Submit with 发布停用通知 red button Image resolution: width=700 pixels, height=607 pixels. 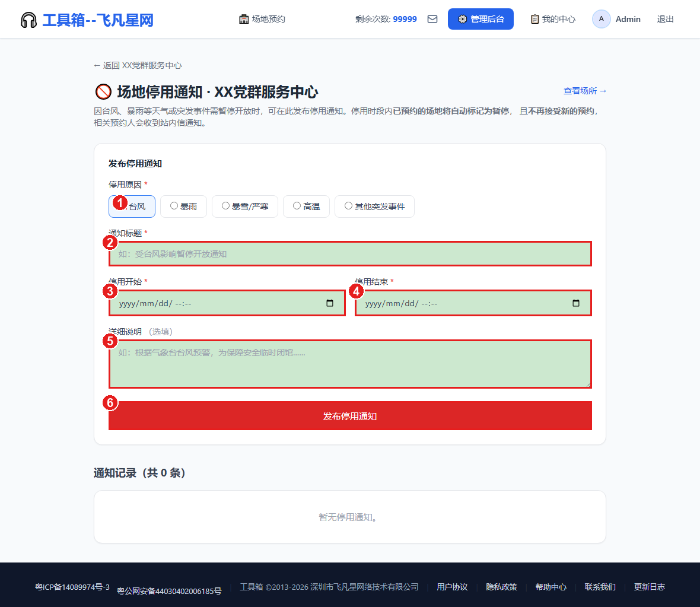tap(350, 416)
